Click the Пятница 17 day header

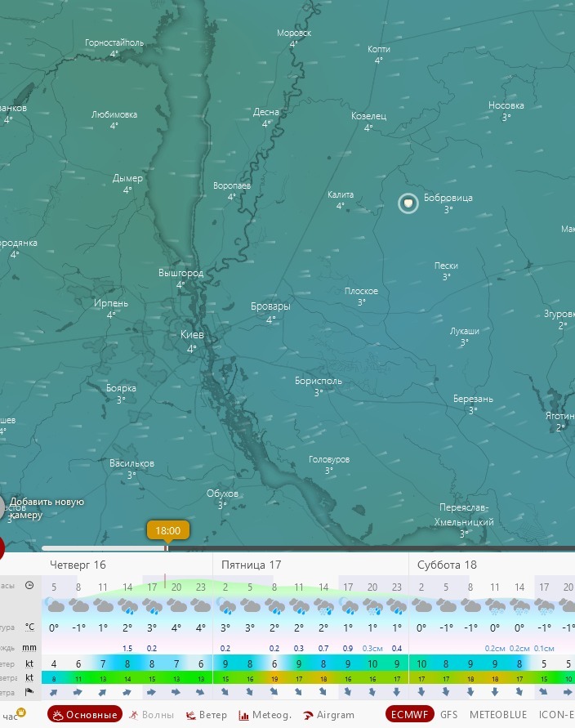pos(251,565)
